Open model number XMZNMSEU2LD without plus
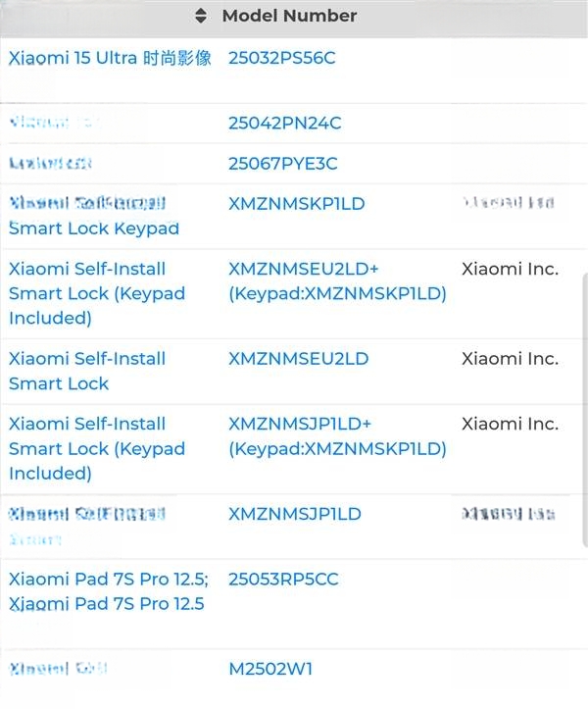Viewport: 588px width, 709px height. click(x=298, y=359)
